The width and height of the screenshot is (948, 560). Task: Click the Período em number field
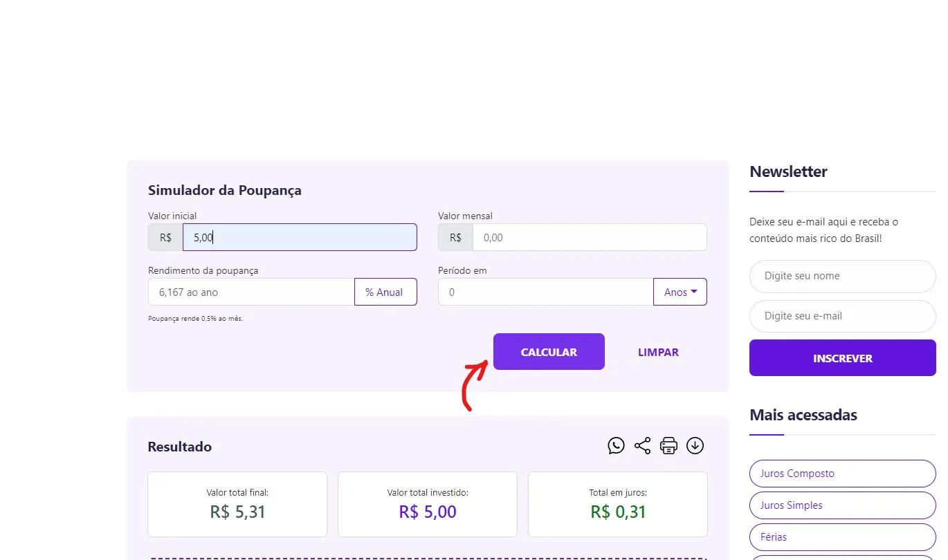[546, 292]
